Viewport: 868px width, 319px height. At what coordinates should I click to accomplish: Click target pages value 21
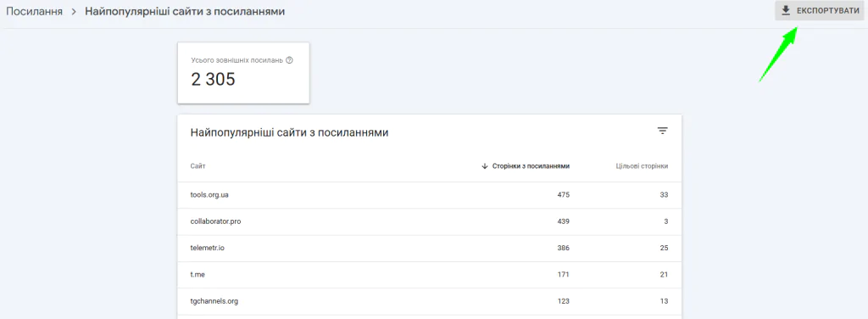664,275
